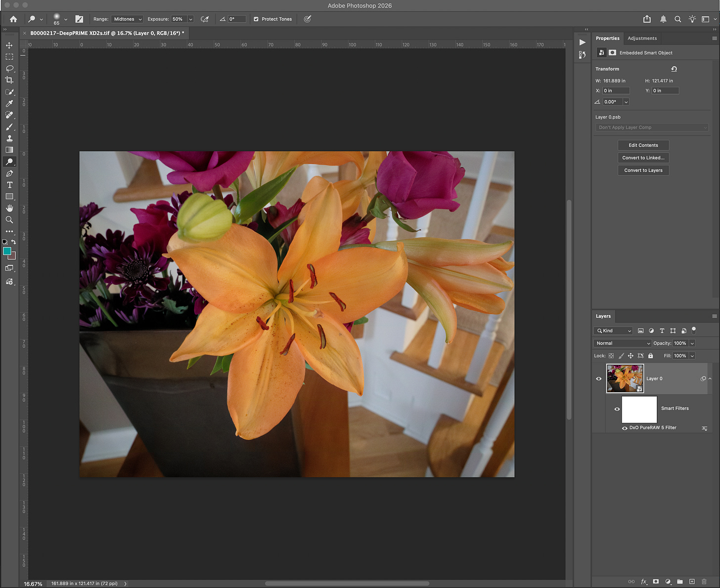Select the B0000217-DeepPRIME XD2s.tif document tab
The image size is (720, 588).
107,33
